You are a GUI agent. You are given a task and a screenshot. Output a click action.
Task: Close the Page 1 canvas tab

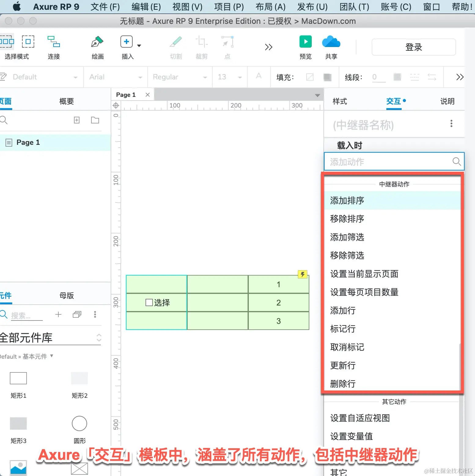coord(148,95)
